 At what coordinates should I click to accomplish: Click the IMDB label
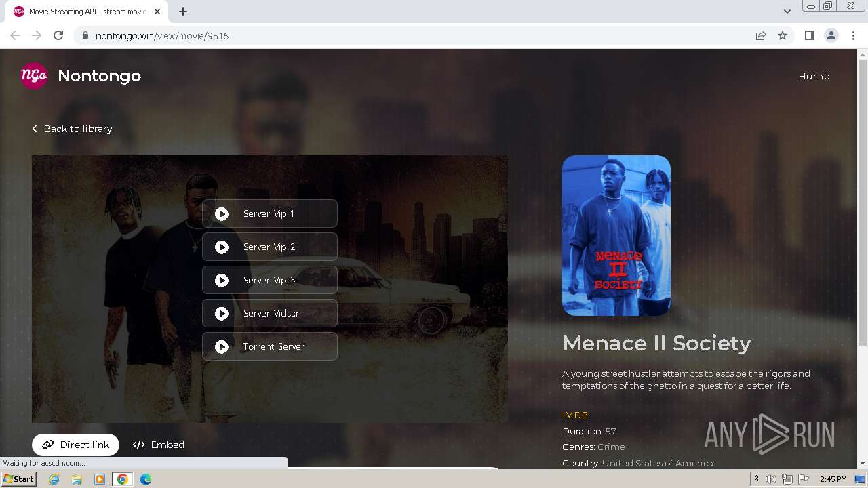point(576,415)
